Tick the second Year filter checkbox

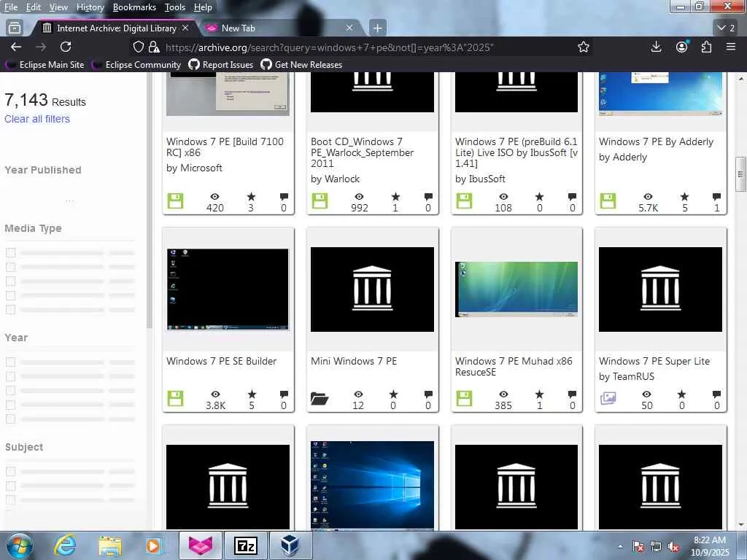(10, 376)
